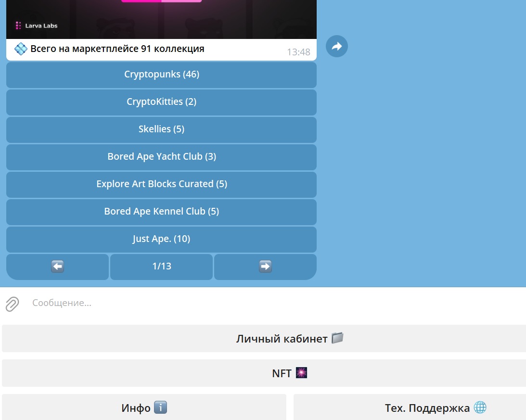The height and width of the screenshot is (420, 526).
Task: Click the 1/13 page indicator button
Action: (161, 267)
